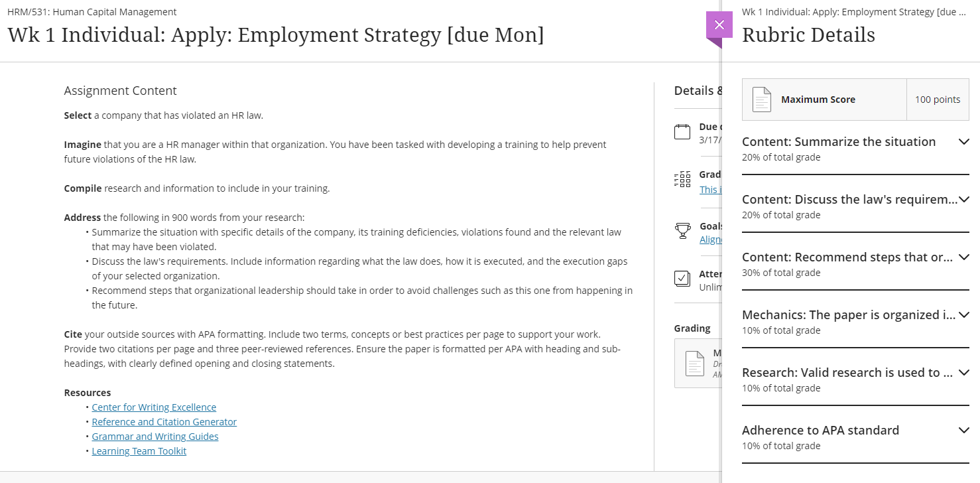The width and height of the screenshot is (980, 483).
Task: Open the Center for Writing Excellence link
Action: click(x=154, y=407)
